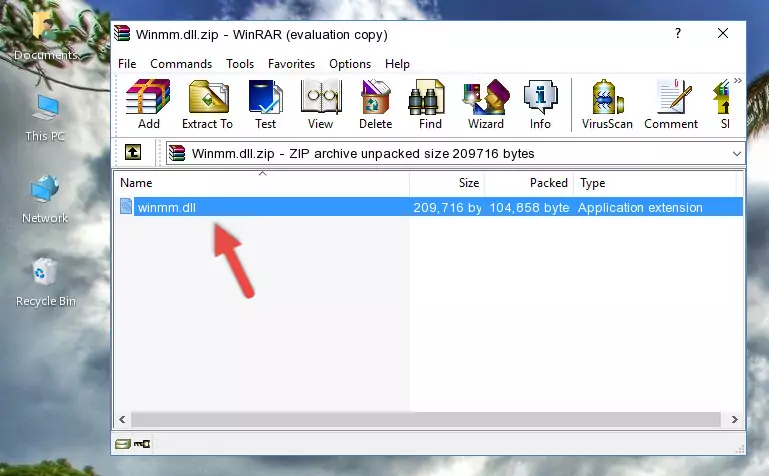Select the winmm.dll file row
769x476 pixels.
click(x=431, y=207)
